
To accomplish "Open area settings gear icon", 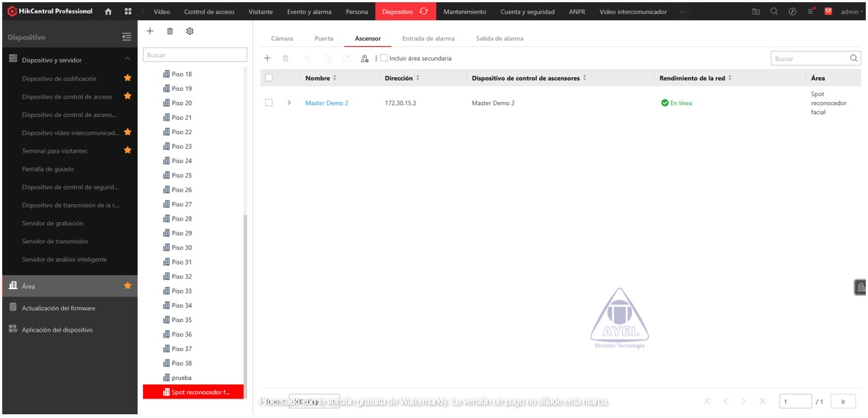I will point(190,31).
